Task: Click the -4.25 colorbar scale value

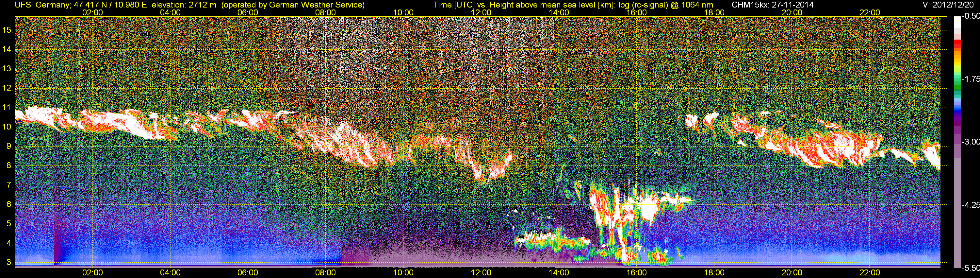Action: pos(971,204)
